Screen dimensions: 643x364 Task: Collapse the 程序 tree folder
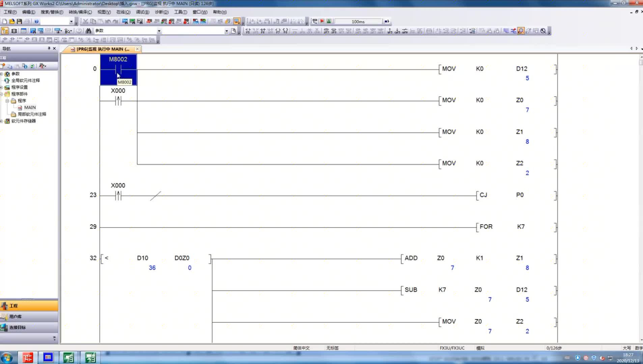[x=7, y=101]
